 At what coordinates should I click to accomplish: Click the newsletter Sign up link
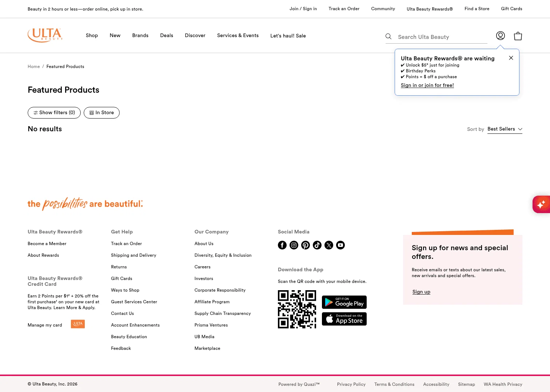421,292
